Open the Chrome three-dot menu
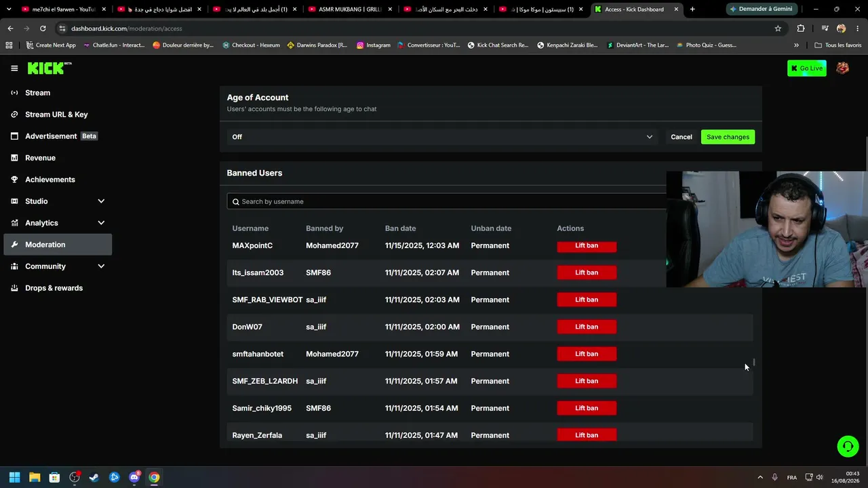The width and height of the screenshot is (868, 488). (858, 28)
